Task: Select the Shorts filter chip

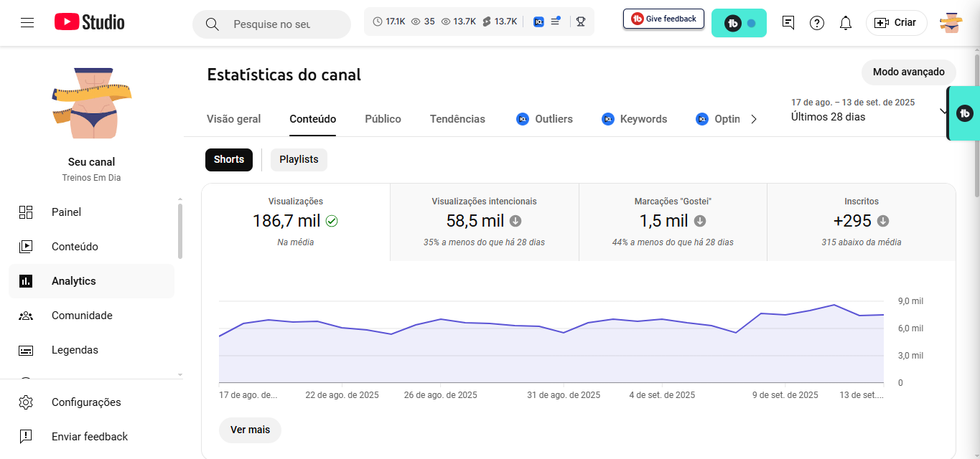Action: pyautogui.click(x=229, y=159)
